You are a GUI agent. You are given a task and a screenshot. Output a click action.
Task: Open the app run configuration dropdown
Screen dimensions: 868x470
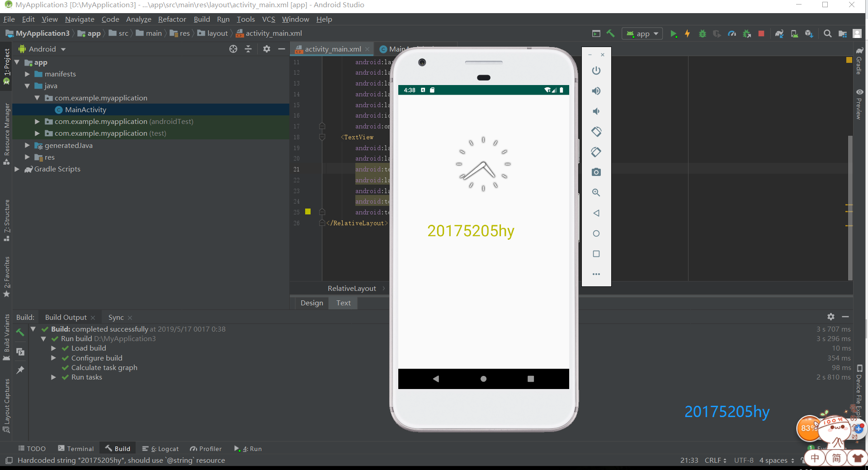[642, 33]
